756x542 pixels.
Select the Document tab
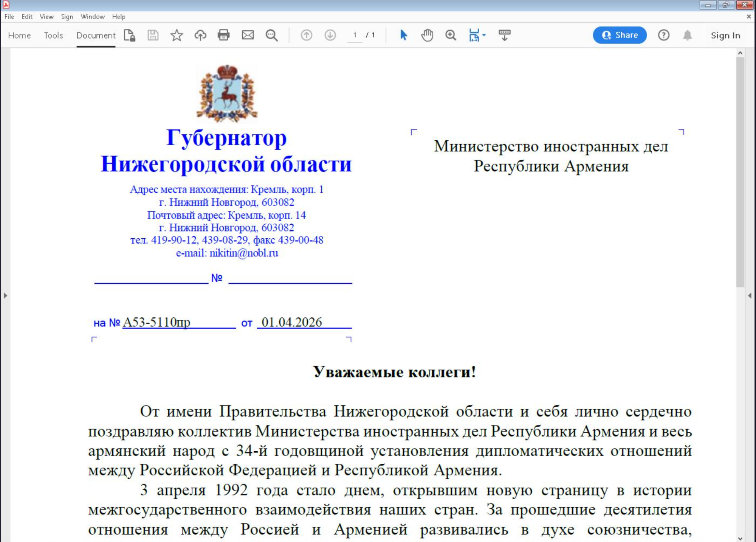point(96,35)
